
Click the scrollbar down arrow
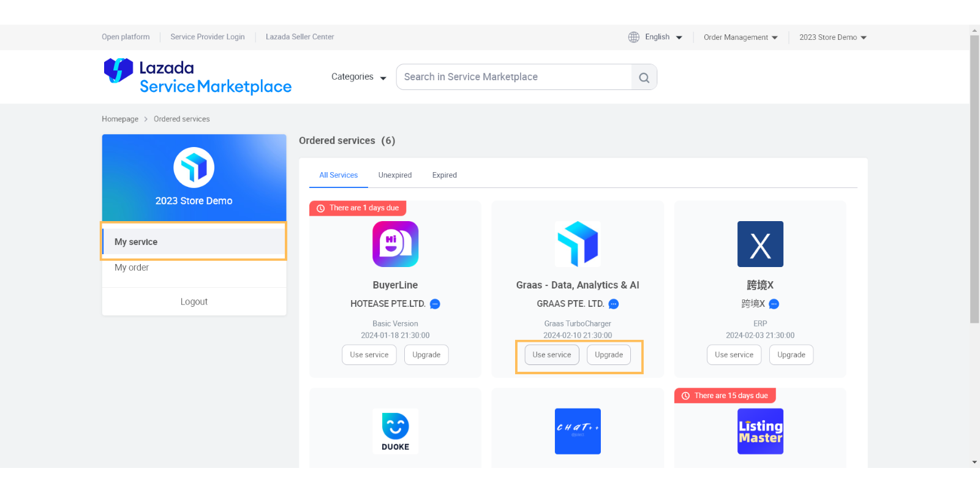(x=974, y=462)
